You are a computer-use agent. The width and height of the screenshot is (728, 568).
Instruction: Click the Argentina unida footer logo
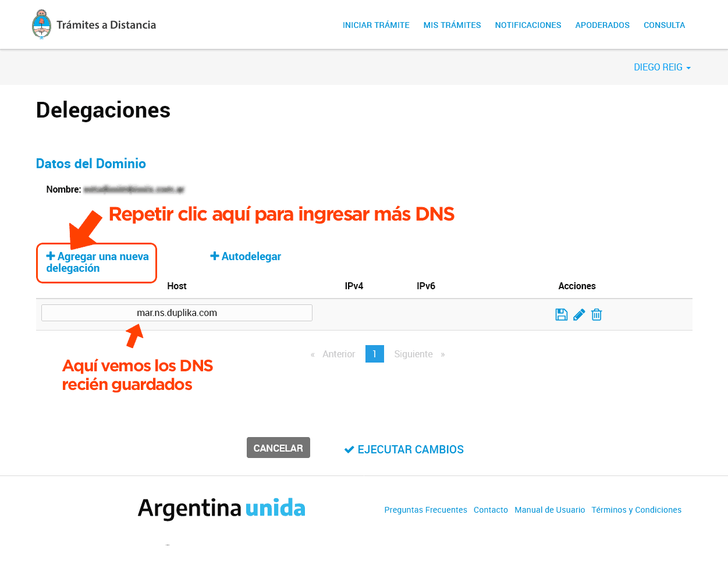221,507
